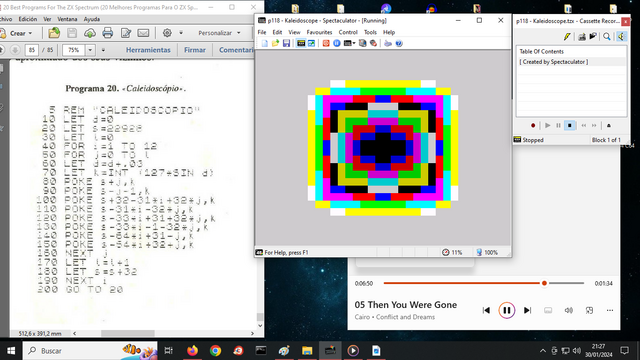Toggle the speaker sound icon in Cassette Recorder
This screenshot has height=360, width=640.
(x=621, y=37)
